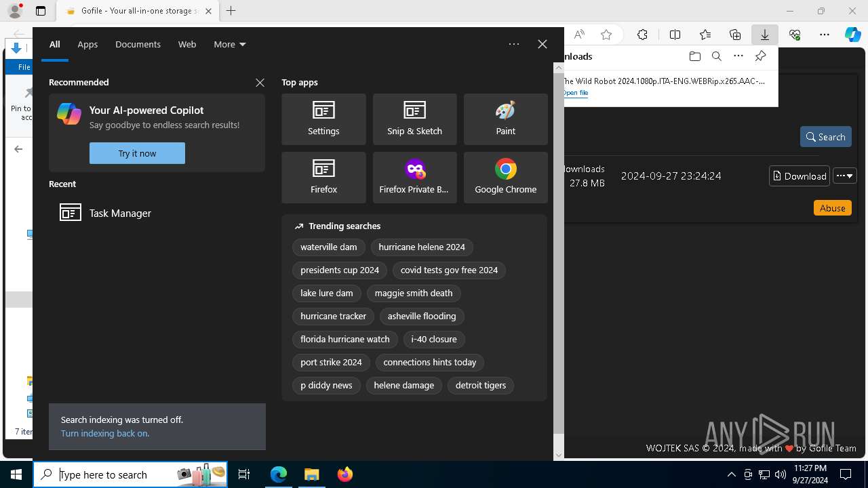868x488 pixels.
Task: Switch to the Documents search tab
Action: 138,44
